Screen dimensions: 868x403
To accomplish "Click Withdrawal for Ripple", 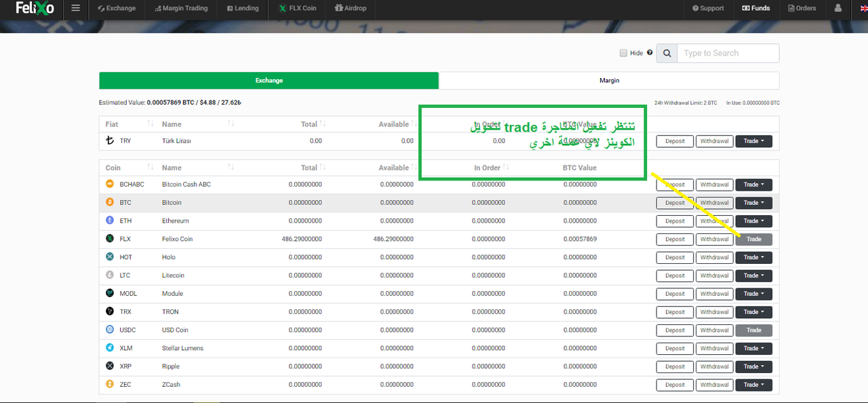I will tap(715, 366).
